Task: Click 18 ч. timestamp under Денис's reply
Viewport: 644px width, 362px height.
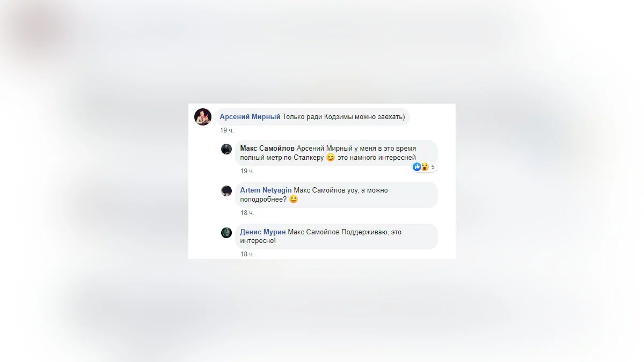Action: click(x=247, y=254)
